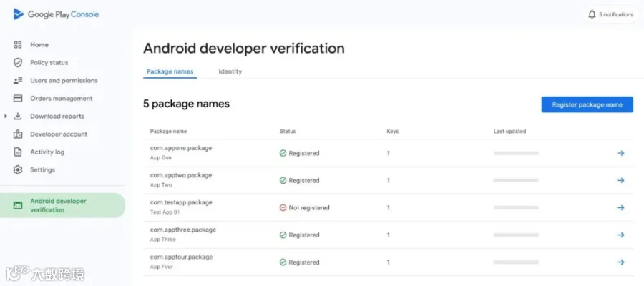Open the notifications bell icon

coord(592,14)
